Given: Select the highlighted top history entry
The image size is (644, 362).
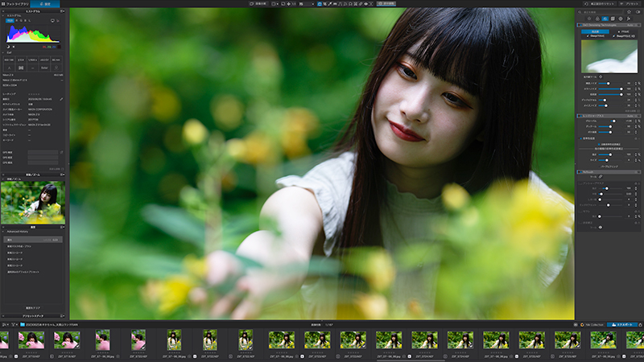Looking at the screenshot, I should [x=33, y=240].
